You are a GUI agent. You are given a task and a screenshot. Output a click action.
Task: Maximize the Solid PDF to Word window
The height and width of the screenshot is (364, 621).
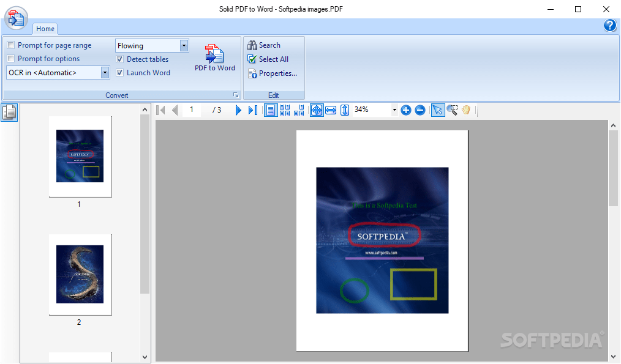(578, 9)
